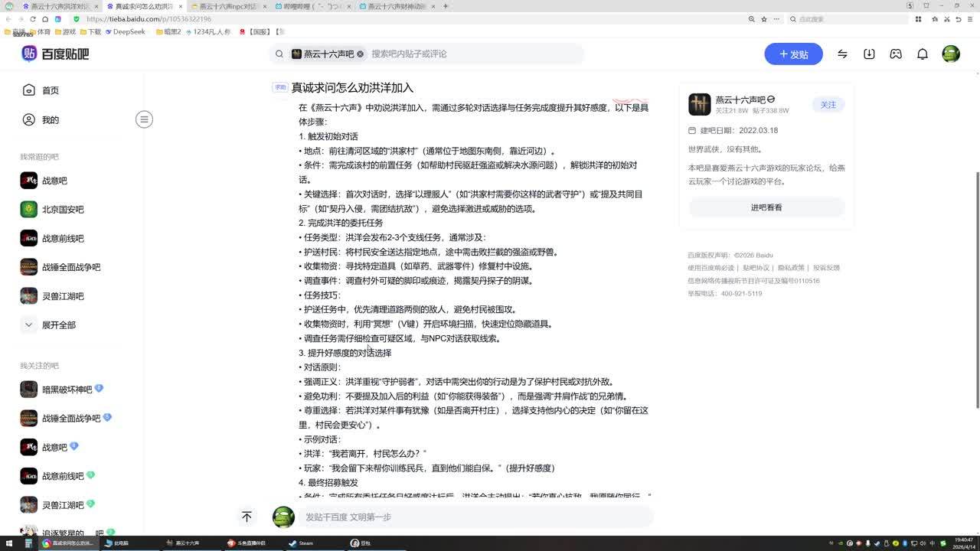
Task: Remove 燕云十六声吧 search scope tag
Action: (360, 54)
